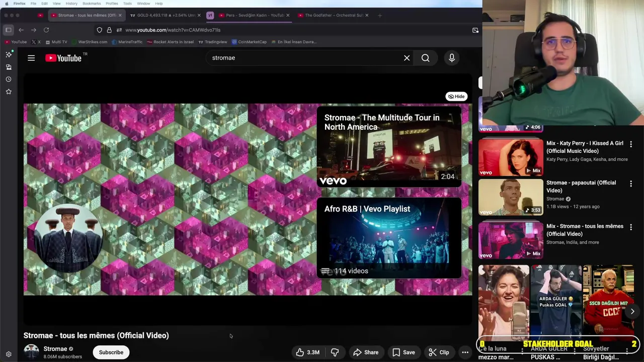Open the history clock sidebar icon
Screen dimensions: 644x362
coord(9,79)
